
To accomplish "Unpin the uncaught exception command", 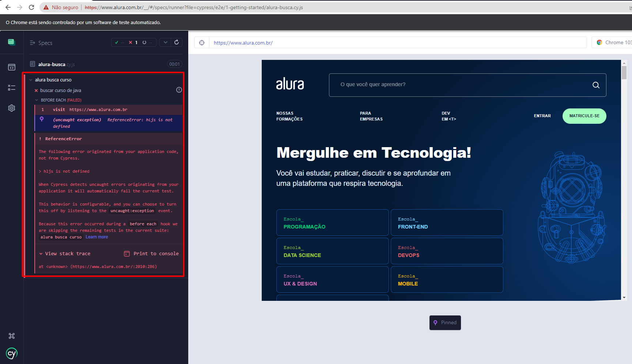I will tap(42, 119).
